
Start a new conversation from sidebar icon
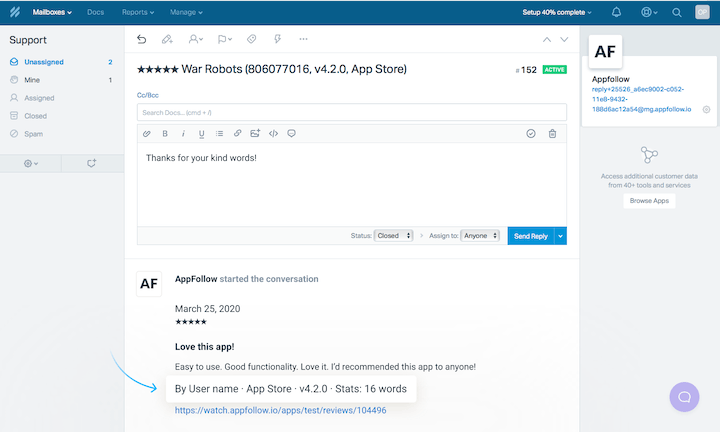click(92, 163)
